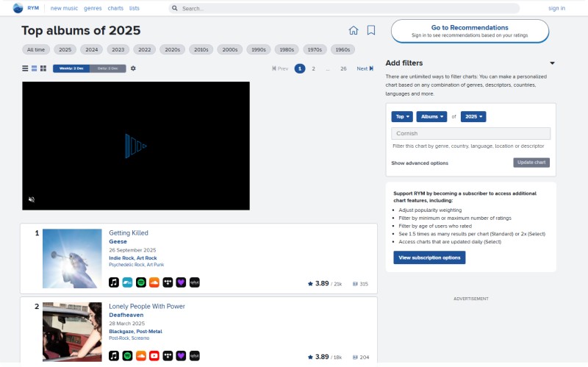The image size is (588, 367).
Task: Switch to the grid view layout
Action: pos(43,68)
